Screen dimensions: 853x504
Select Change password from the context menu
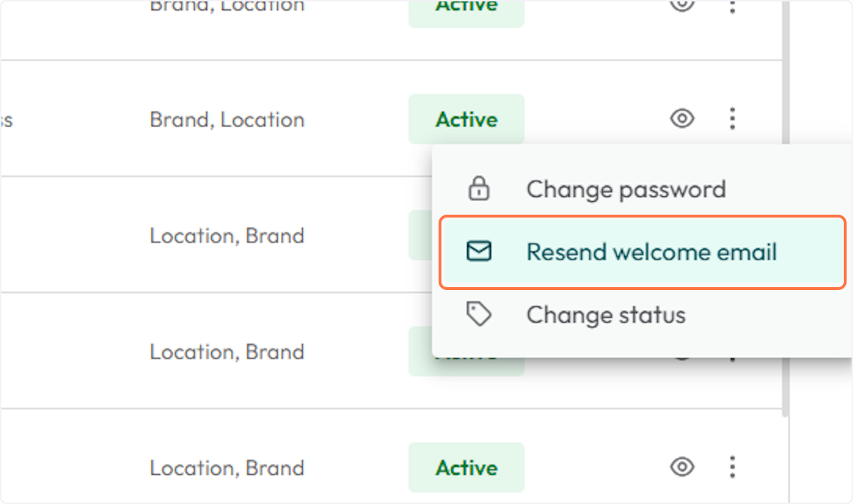pos(626,189)
